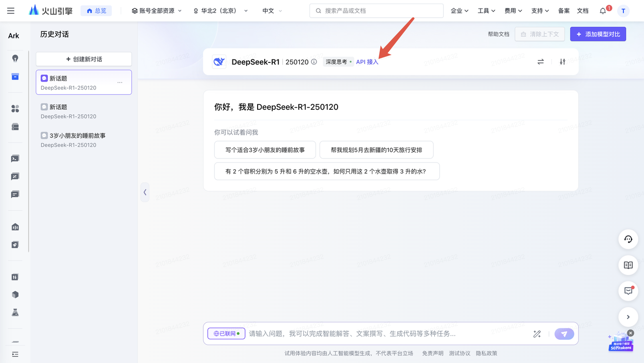Expand the 费用 menu

click(514, 11)
